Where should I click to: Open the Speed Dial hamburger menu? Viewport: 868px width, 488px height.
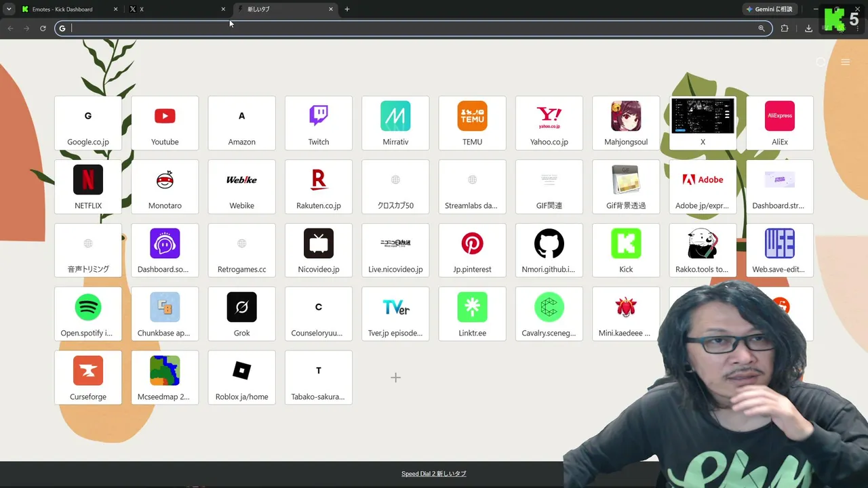846,62
